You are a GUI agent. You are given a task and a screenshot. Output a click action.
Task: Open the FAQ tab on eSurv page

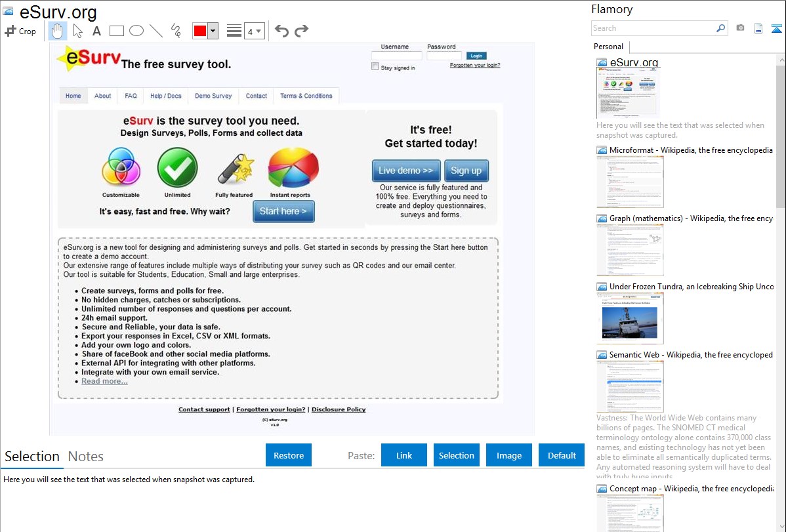coord(131,96)
